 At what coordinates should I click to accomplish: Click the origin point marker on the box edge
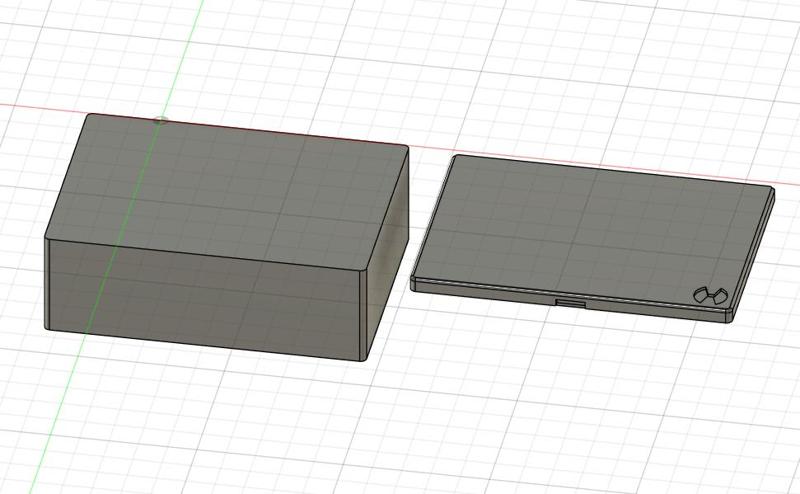coord(161,120)
